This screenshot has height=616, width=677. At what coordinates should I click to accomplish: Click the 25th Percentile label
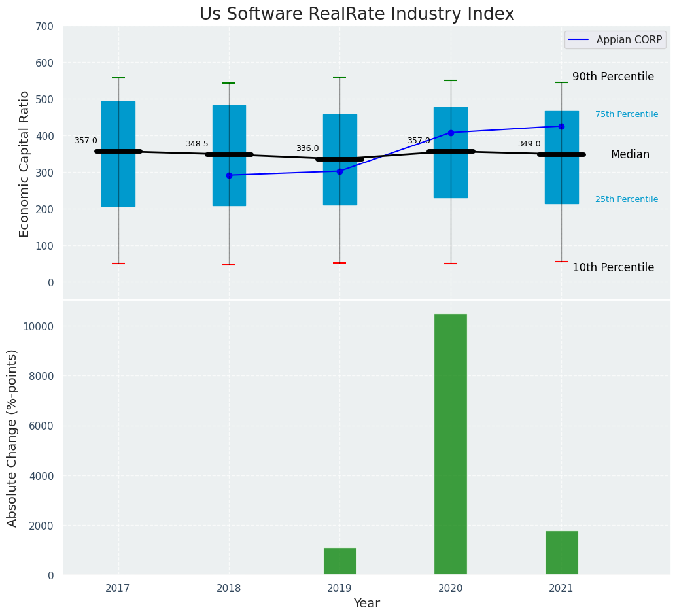coord(627,199)
